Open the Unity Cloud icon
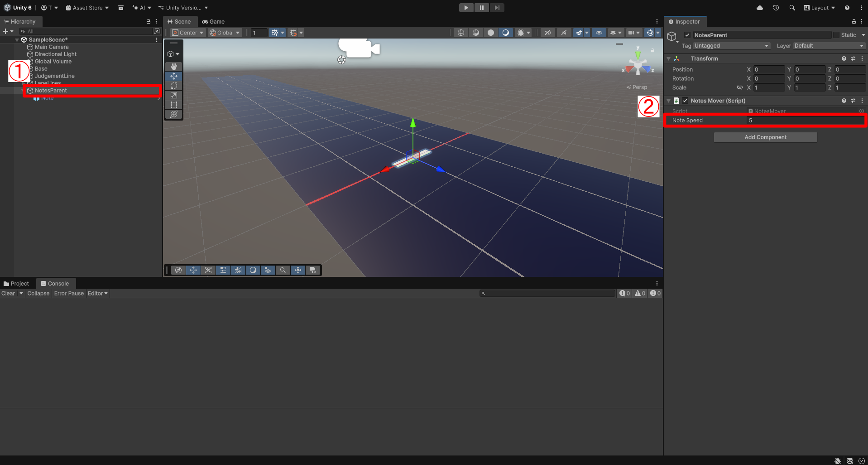The image size is (868, 465). click(760, 8)
